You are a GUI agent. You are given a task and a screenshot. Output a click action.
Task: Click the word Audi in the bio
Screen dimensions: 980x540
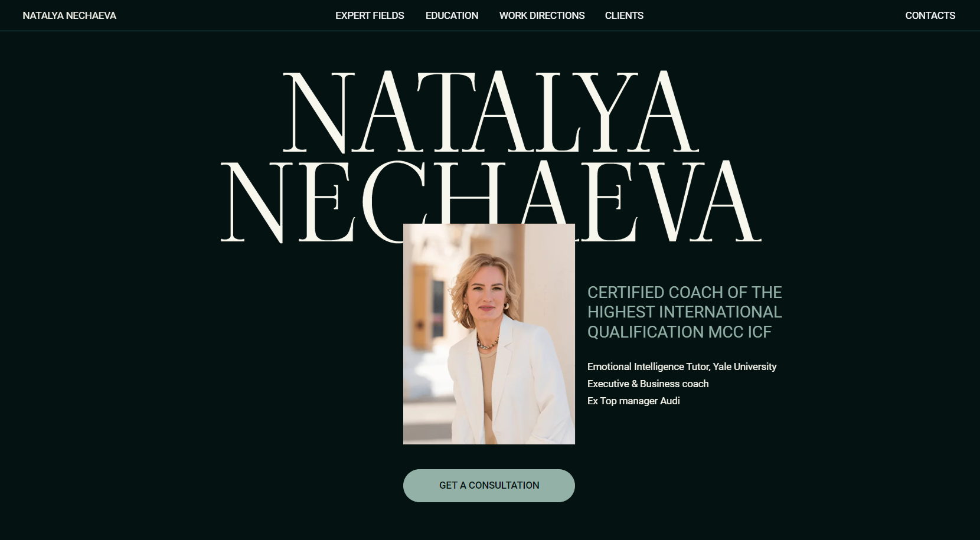coord(670,401)
